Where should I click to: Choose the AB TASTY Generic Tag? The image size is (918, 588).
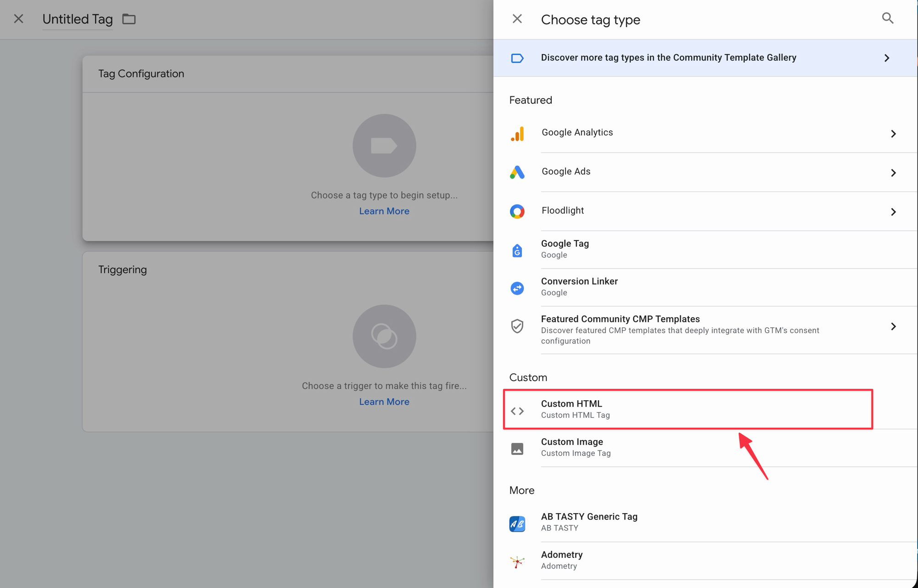(x=705, y=522)
